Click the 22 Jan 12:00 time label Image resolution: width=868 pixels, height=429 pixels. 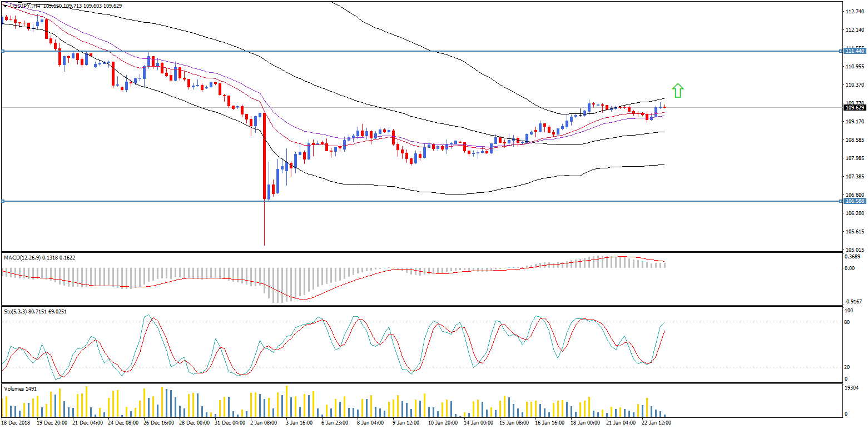[657, 423]
